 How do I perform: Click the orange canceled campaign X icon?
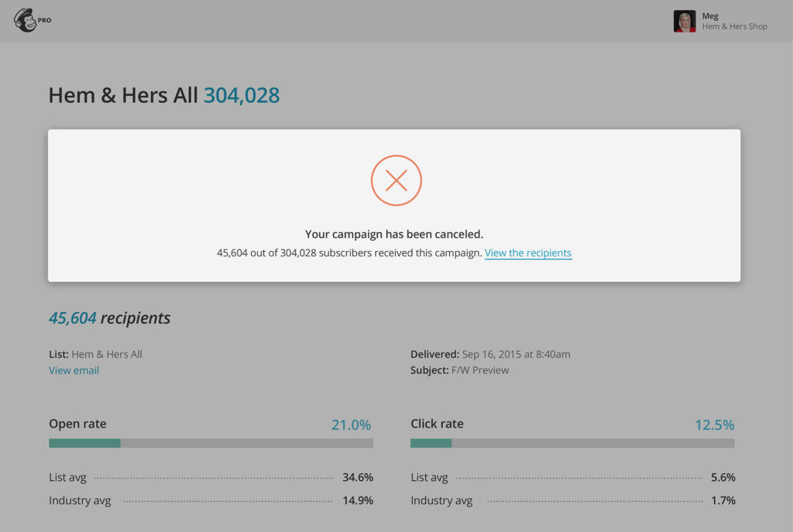point(396,180)
